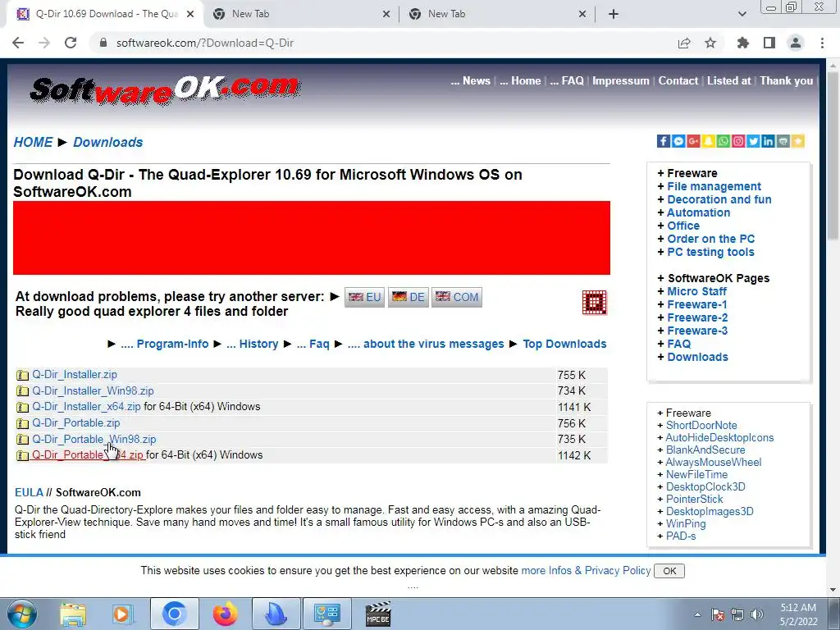Download Q-Dir_Portable_Win98.zip
840x630 pixels.
point(94,440)
